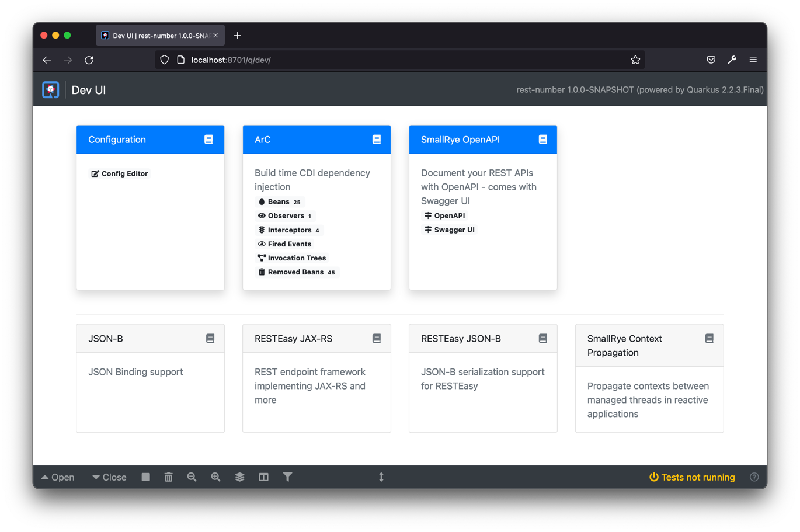This screenshot has height=532, width=800.
Task: Open the JSON-B guide book icon
Action: (x=210, y=339)
